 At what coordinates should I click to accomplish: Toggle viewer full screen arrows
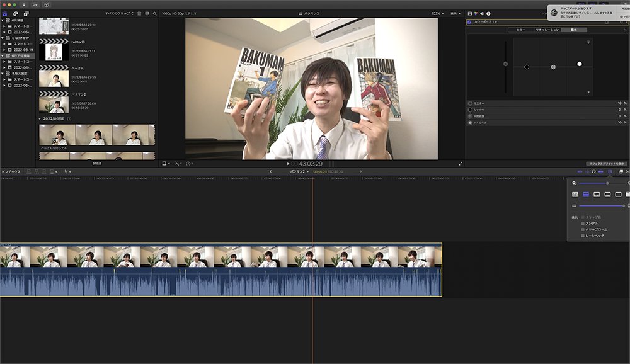[461, 164]
